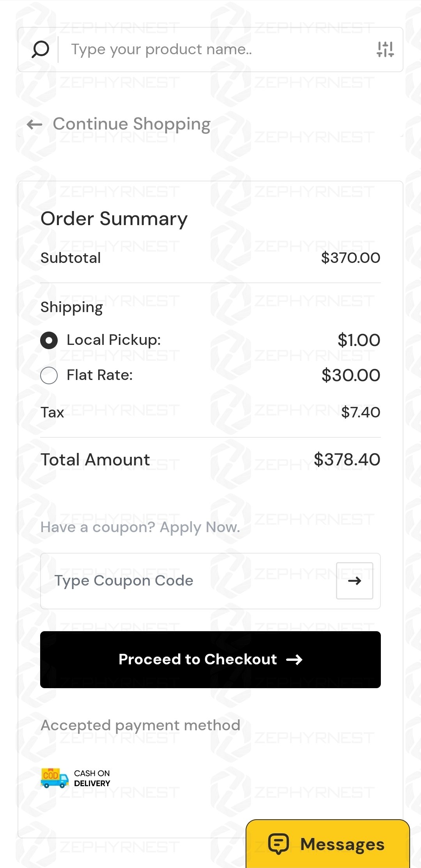
Task: Click the "Have a coupon? Apply Now." text
Action: coord(140,527)
